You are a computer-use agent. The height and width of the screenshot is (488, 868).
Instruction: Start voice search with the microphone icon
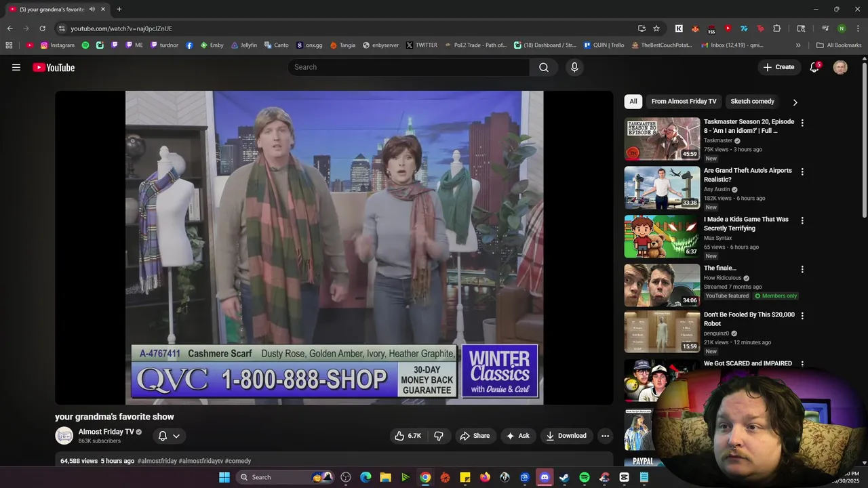[x=574, y=67]
